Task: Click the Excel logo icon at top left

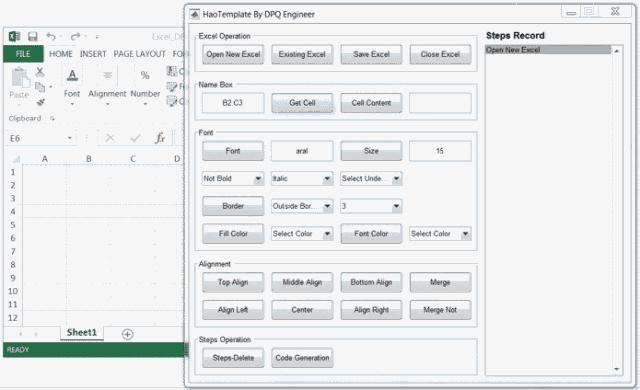Action: coord(14,37)
